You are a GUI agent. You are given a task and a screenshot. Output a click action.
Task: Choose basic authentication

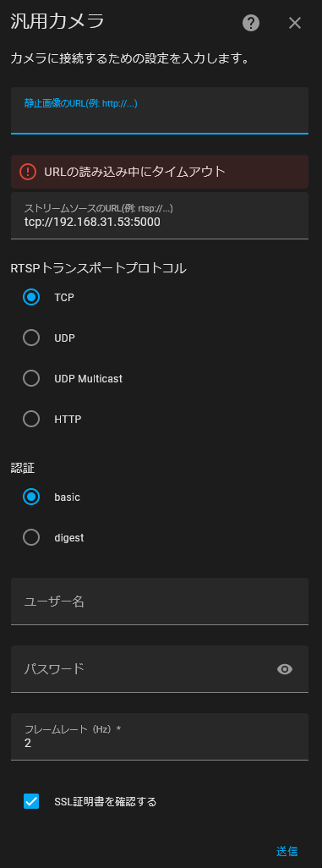[x=31, y=497]
